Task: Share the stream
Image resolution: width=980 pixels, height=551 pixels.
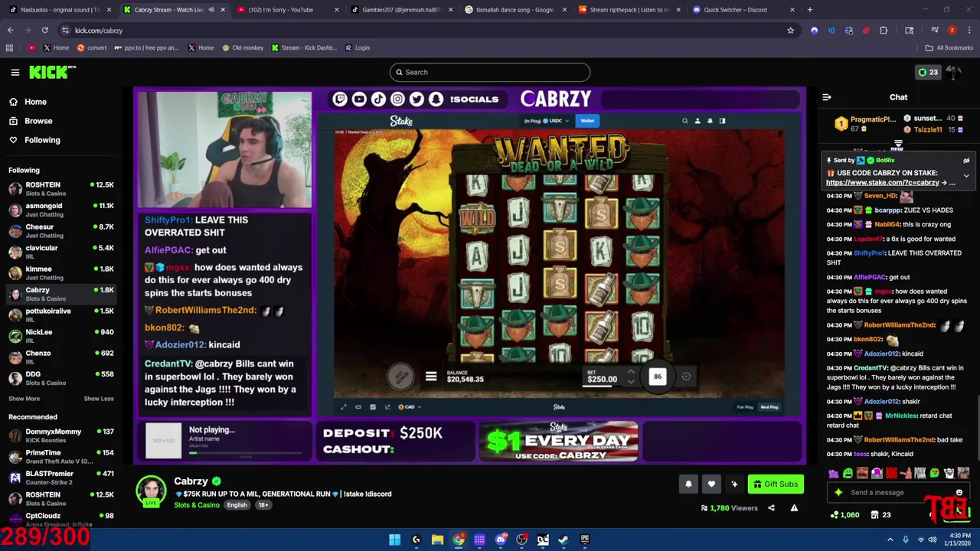Action: [771, 508]
